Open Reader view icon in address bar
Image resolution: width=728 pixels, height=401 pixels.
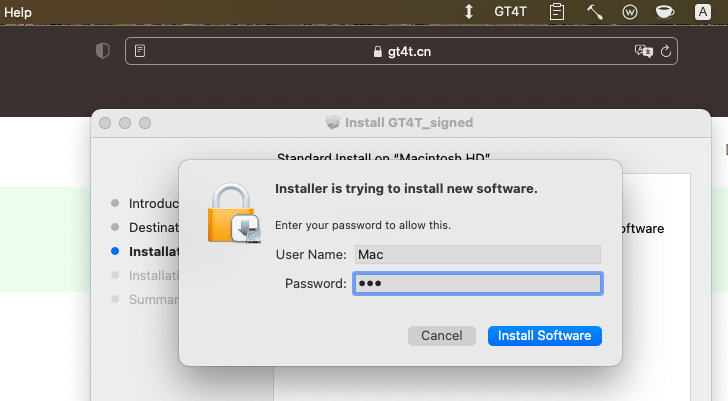point(140,51)
